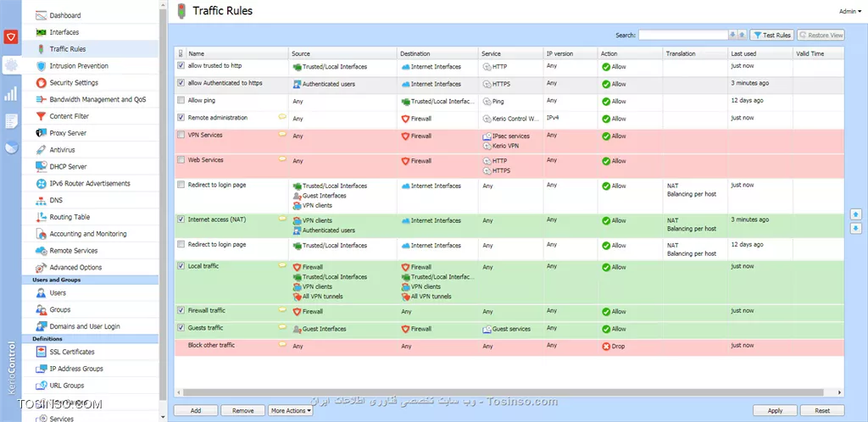Click the Apply button

click(x=775, y=410)
